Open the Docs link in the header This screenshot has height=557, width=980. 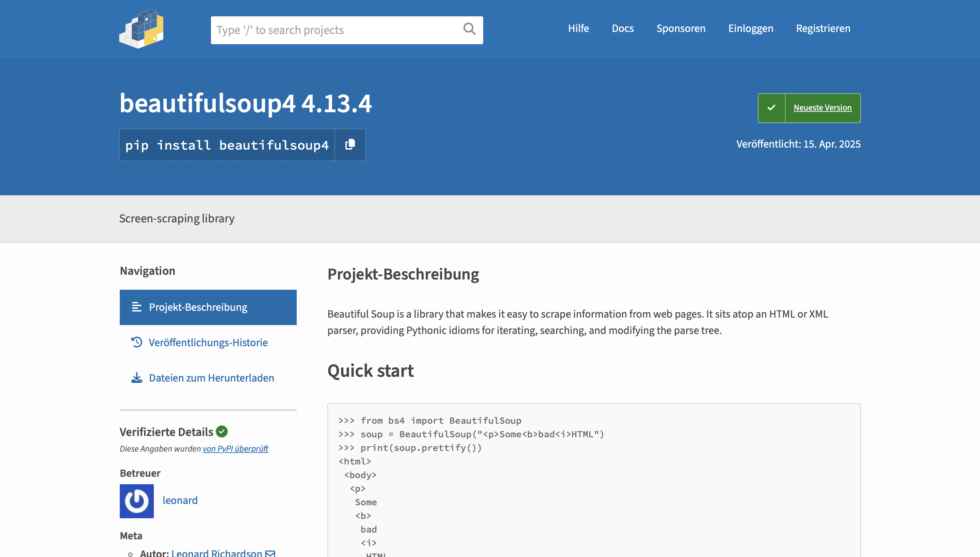pyautogui.click(x=623, y=28)
